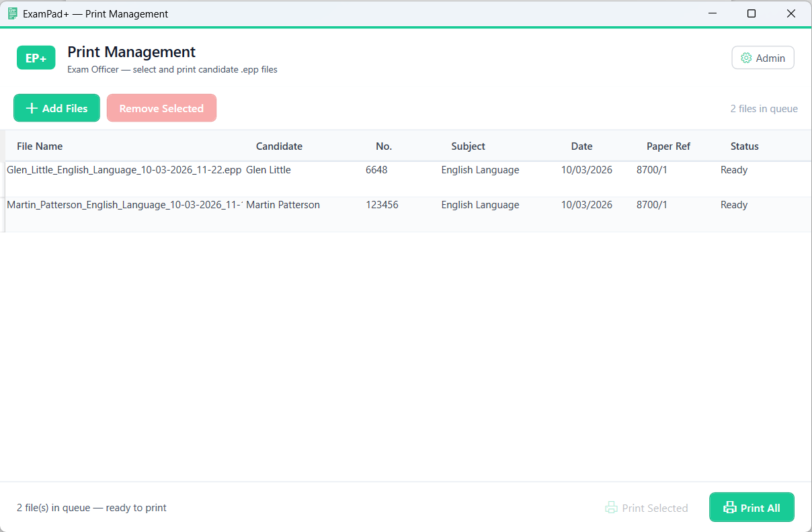Click the Status column header
This screenshot has width=812, height=532.
point(744,146)
